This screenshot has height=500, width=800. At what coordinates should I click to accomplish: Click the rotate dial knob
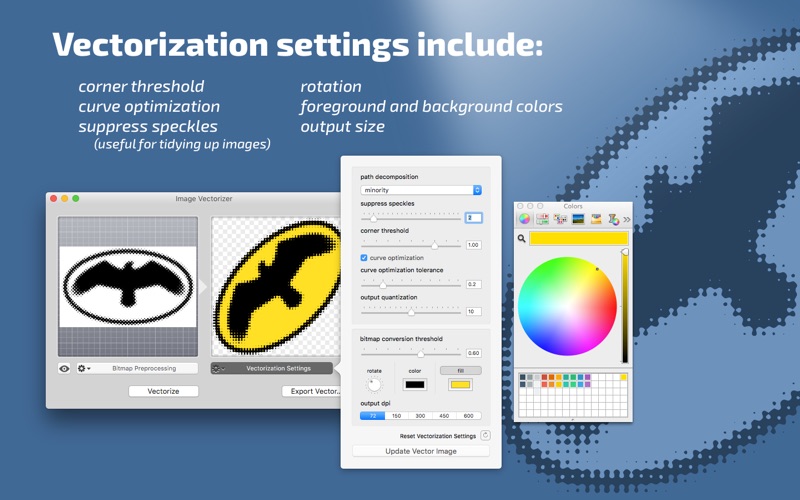click(374, 384)
